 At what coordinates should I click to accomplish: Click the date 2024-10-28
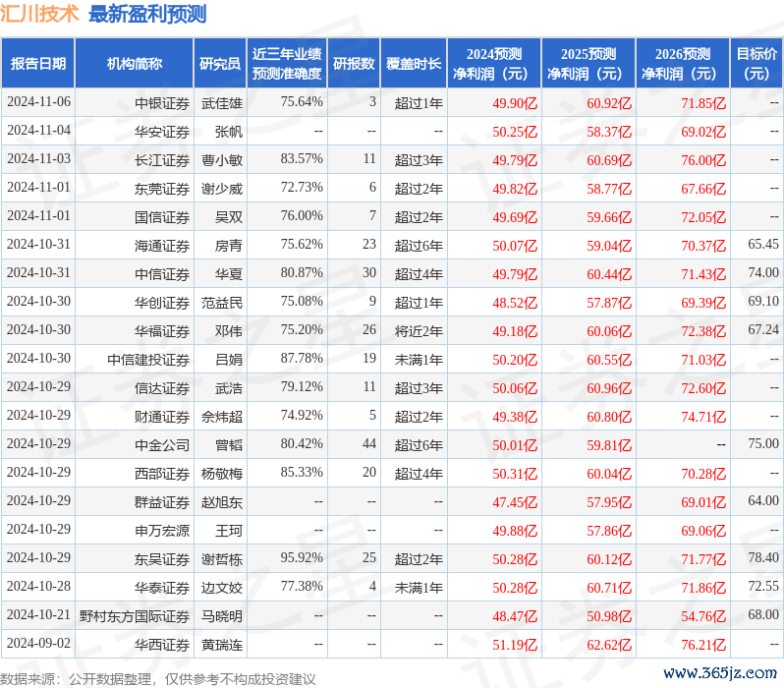[x=38, y=586]
